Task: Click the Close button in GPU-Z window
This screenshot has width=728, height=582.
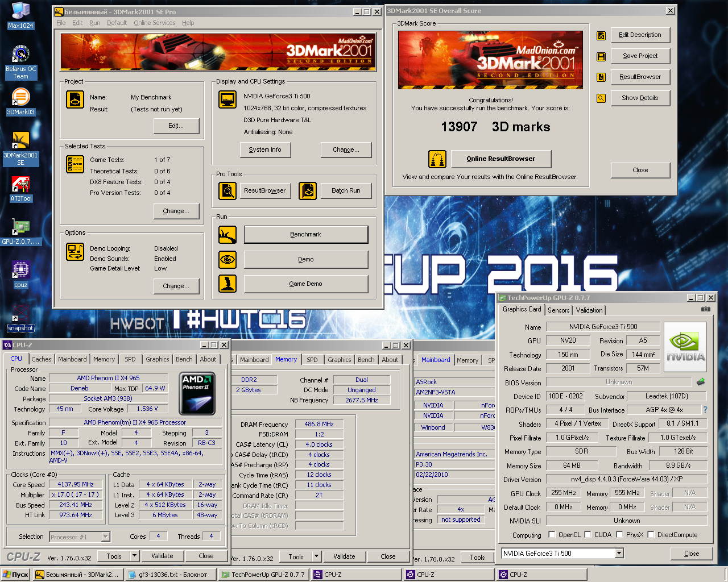Action: tap(692, 553)
